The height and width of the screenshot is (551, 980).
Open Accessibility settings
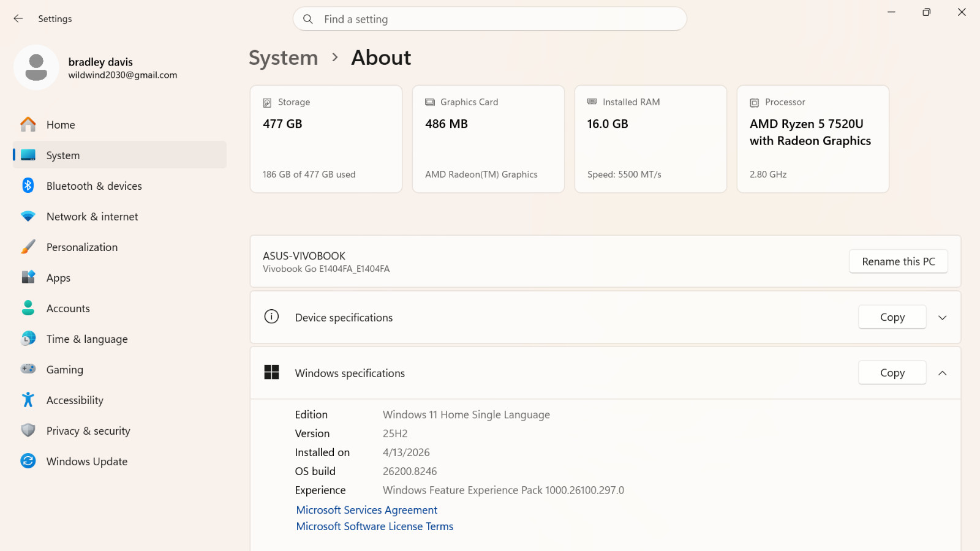point(119,400)
